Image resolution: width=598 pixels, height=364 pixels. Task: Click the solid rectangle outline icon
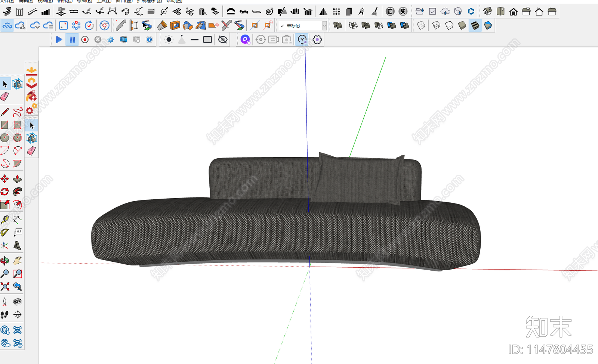[x=207, y=40]
